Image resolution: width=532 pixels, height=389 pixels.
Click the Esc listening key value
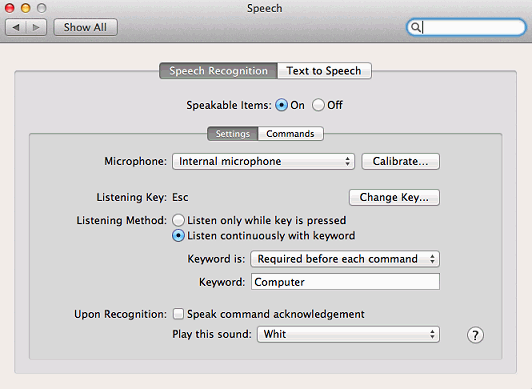coord(180,197)
